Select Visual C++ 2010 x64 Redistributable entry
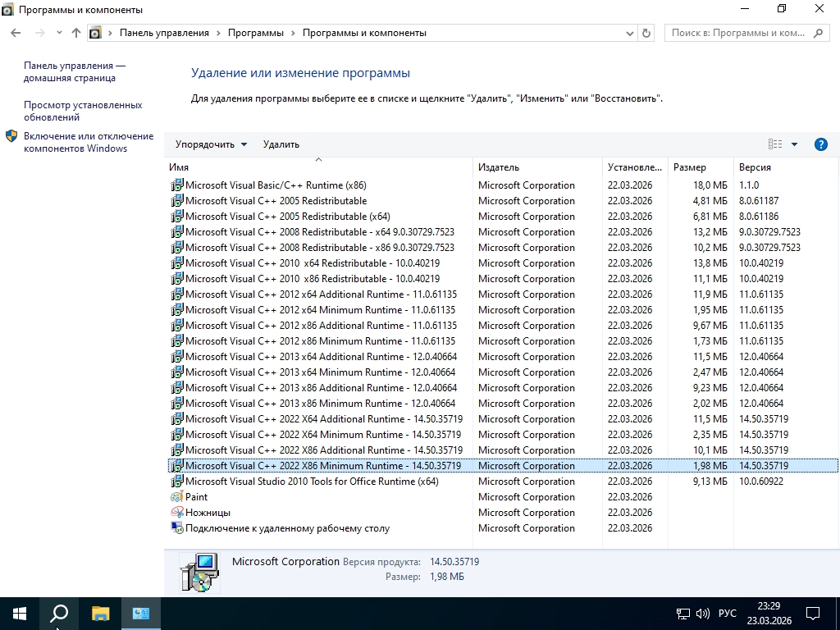840x630 pixels. click(x=503, y=263)
